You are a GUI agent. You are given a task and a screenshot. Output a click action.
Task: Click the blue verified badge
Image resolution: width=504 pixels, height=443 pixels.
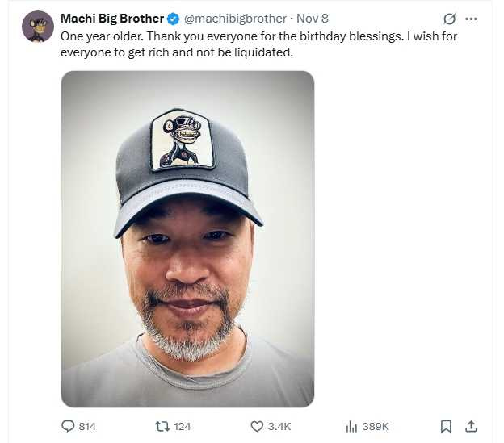173,19
